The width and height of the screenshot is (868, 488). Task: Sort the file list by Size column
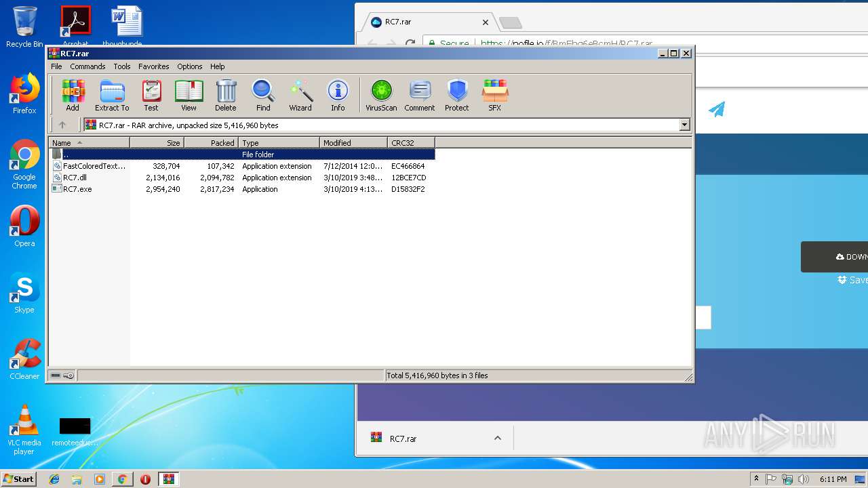tap(157, 142)
